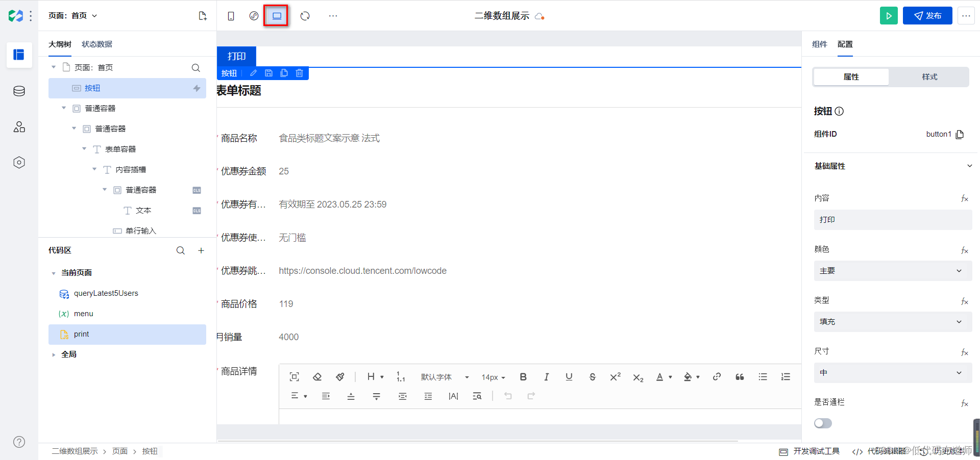This screenshot has width=980, height=460.
Task: Open the top toolbar more options ellipsis
Action: [x=333, y=16]
